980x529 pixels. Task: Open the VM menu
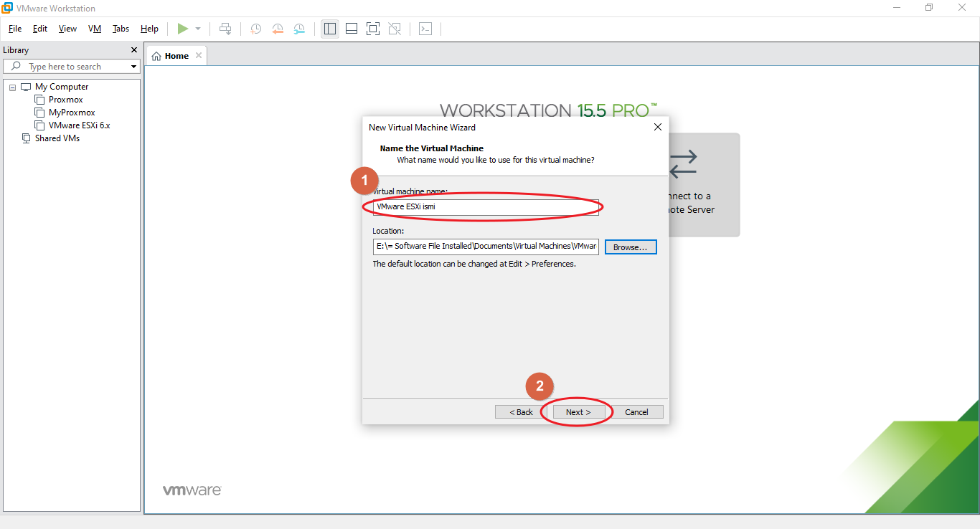94,29
